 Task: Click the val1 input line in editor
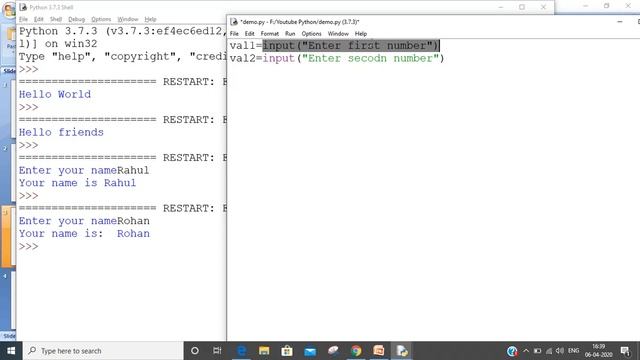[x=334, y=45]
